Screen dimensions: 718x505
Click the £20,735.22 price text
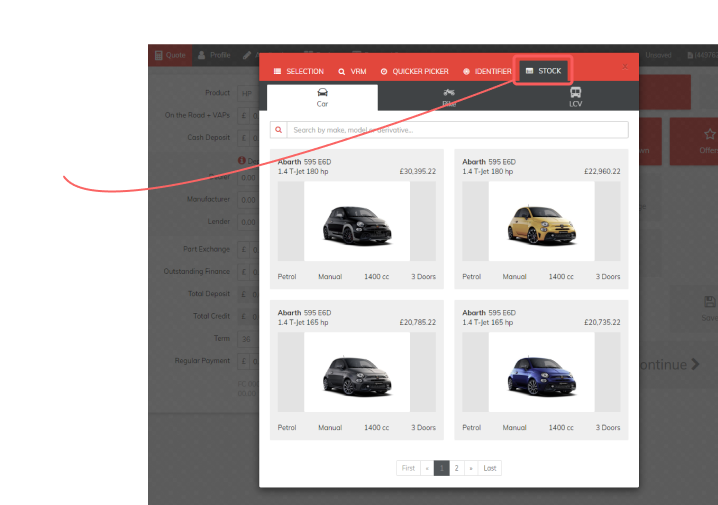(602, 322)
